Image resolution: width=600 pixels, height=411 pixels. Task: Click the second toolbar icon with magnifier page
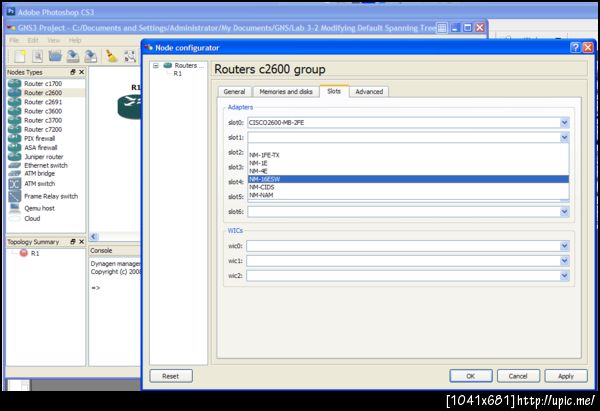point(38,56)
